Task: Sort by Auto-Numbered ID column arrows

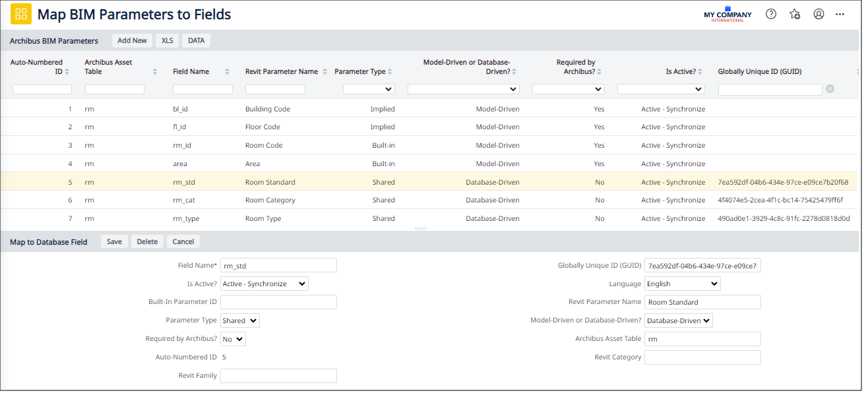Action: [x=67, y=72]
